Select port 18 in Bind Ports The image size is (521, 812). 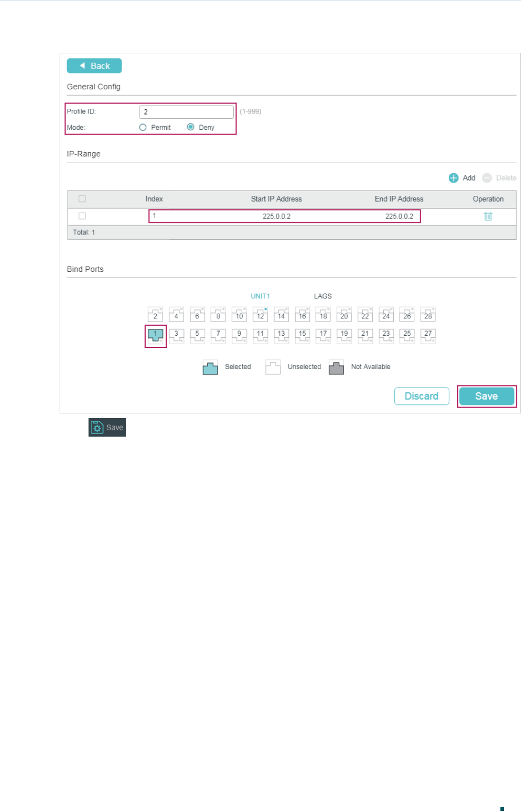click(x=323, y=315)
